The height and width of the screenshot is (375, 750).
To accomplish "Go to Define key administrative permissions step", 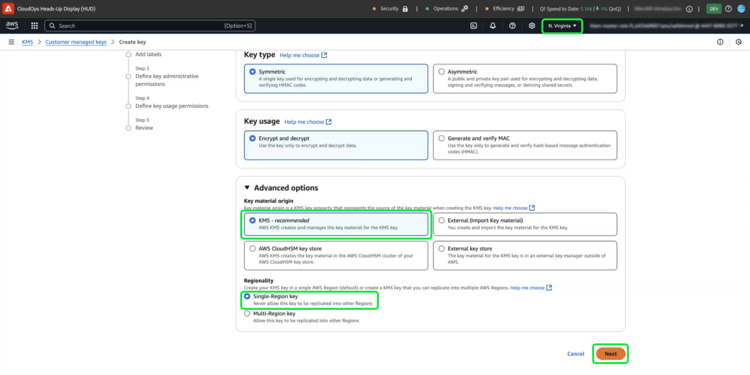I will pyautogui.click(x=167, y=80).
